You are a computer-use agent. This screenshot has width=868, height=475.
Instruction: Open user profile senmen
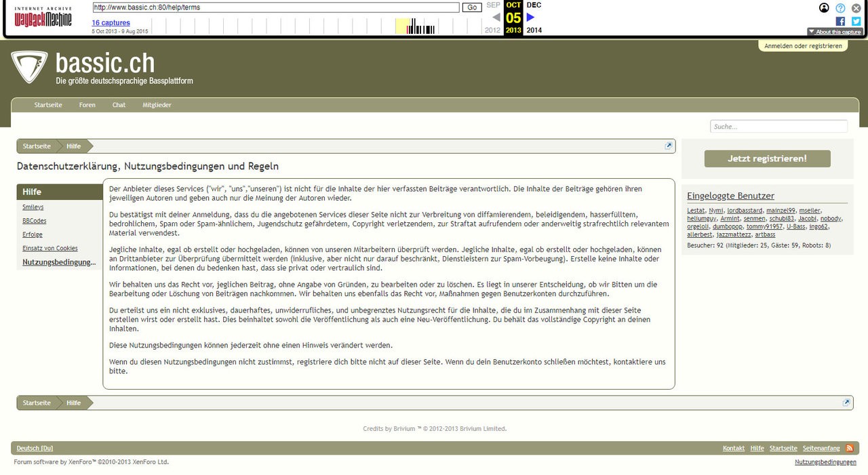[754, 219]
